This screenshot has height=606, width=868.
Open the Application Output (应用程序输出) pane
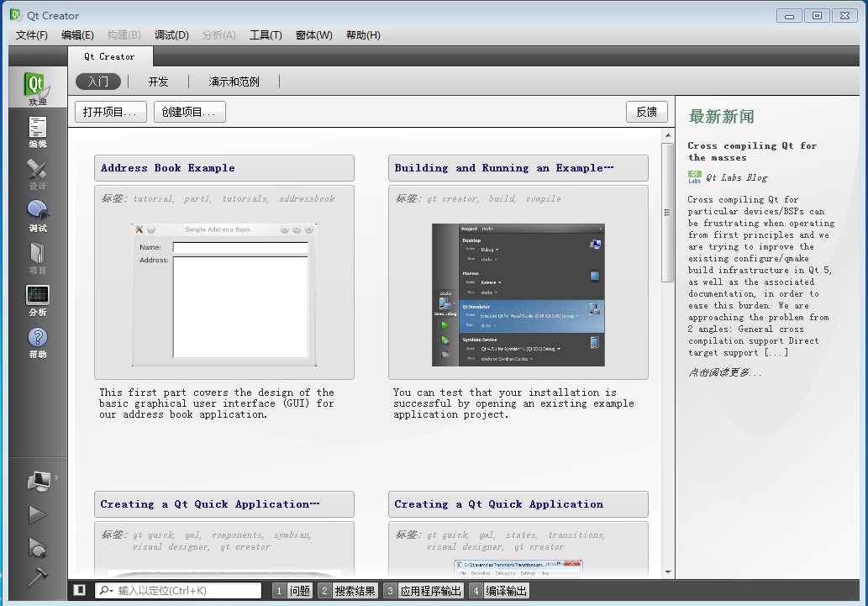click(x=423, y=591)
